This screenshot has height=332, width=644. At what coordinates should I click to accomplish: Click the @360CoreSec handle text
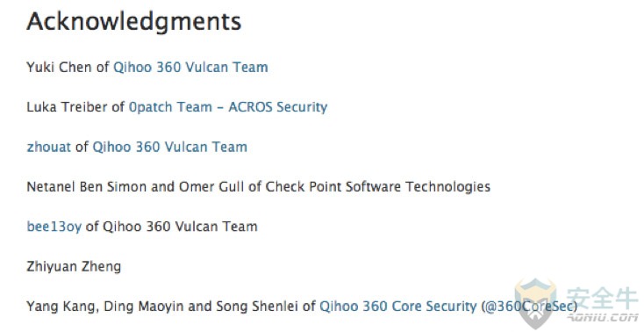(x=529, y=307)
